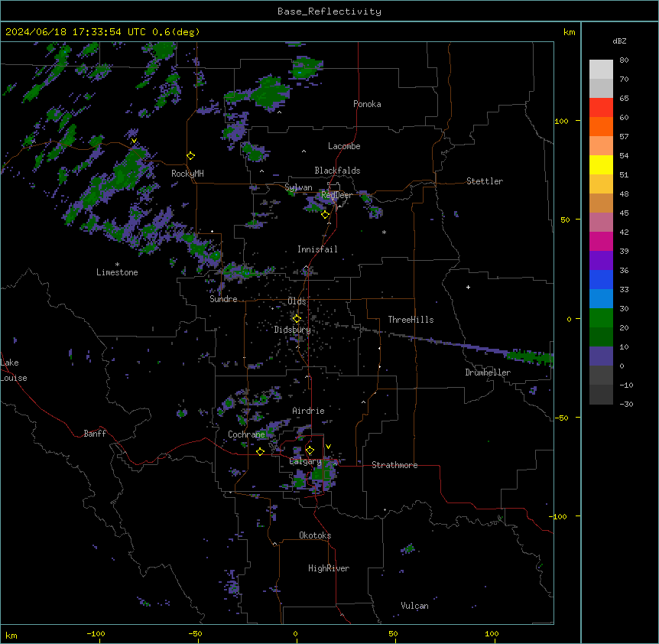This screenshot has height=644, width=659.
Task: Click the blue 36-33 dBZ legend swatch
Action: tap(601, 279)
